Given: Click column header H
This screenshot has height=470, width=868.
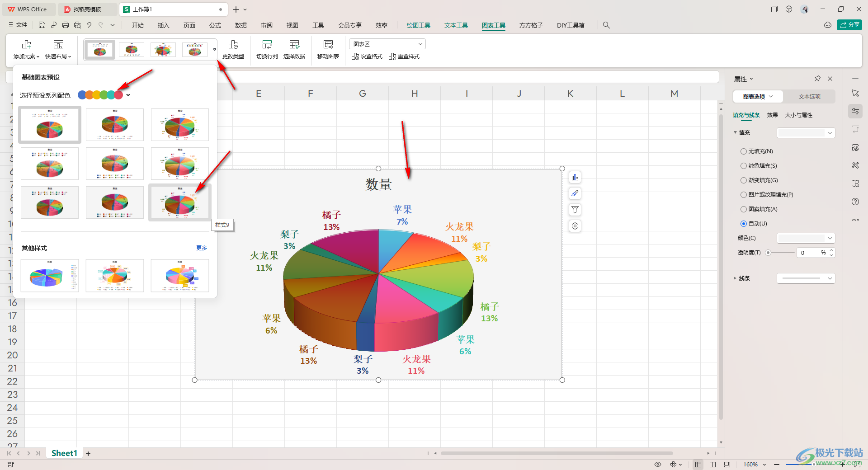Looking at the screenshot, I should (414, 94).
